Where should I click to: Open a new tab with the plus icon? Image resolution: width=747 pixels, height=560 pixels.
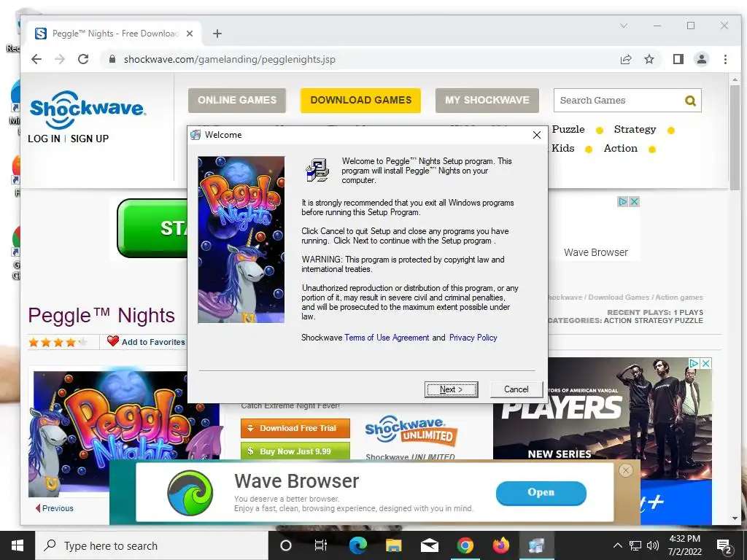click(x=217, y=34)
